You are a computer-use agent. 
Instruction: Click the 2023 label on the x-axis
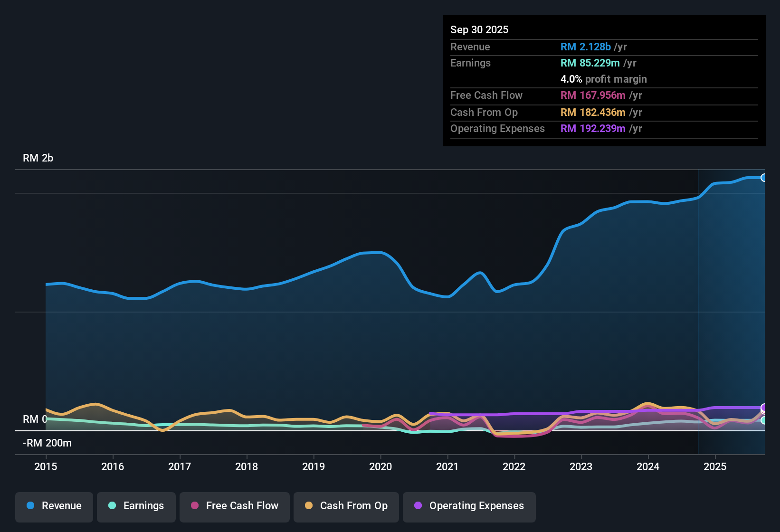581,467
